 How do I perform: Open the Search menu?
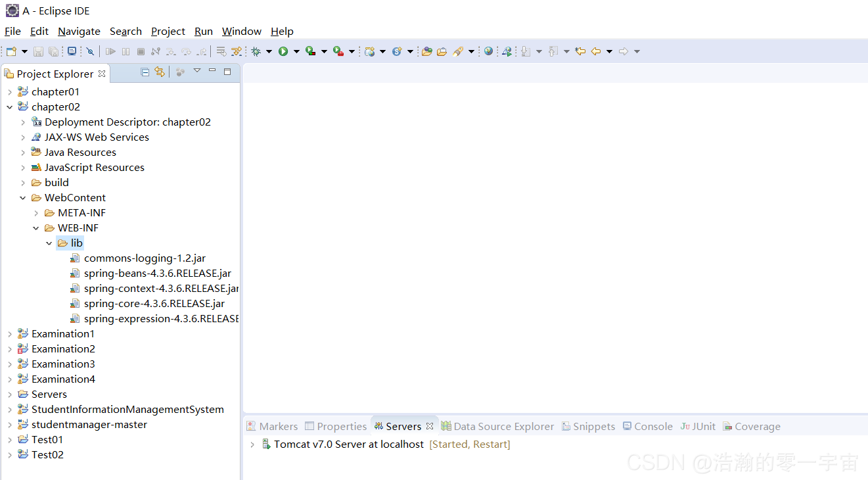click(x=126, y=31)
